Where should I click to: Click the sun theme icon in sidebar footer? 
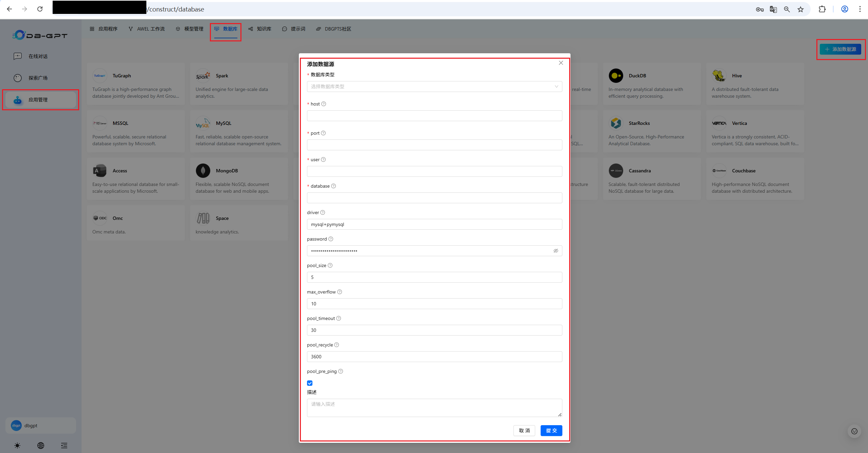(17, 446)
